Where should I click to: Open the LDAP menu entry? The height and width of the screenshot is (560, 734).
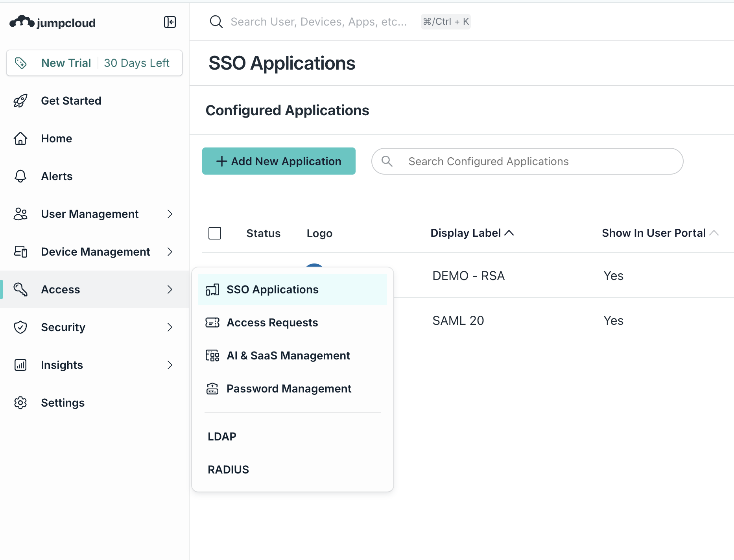[x=222, y=436]
